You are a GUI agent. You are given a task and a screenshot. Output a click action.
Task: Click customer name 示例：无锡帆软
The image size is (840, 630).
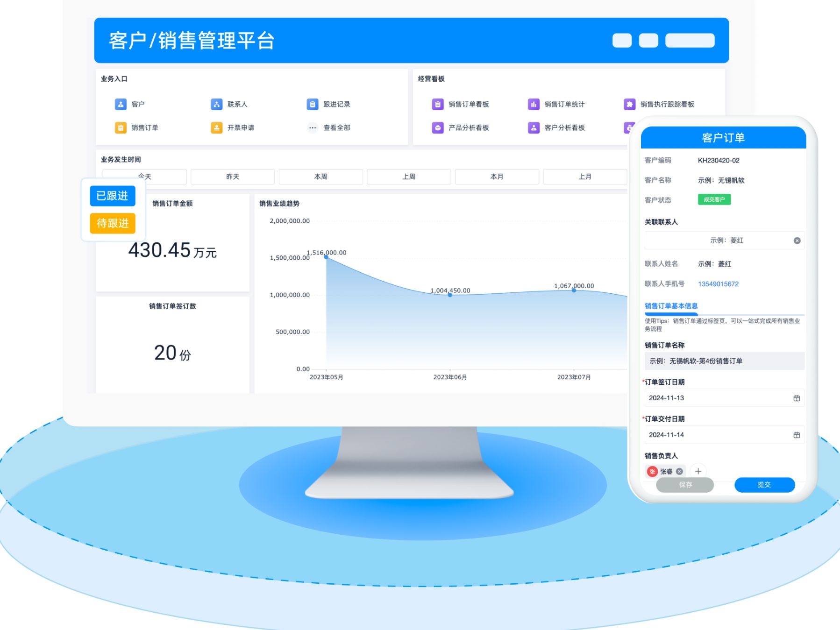(721, 180)
